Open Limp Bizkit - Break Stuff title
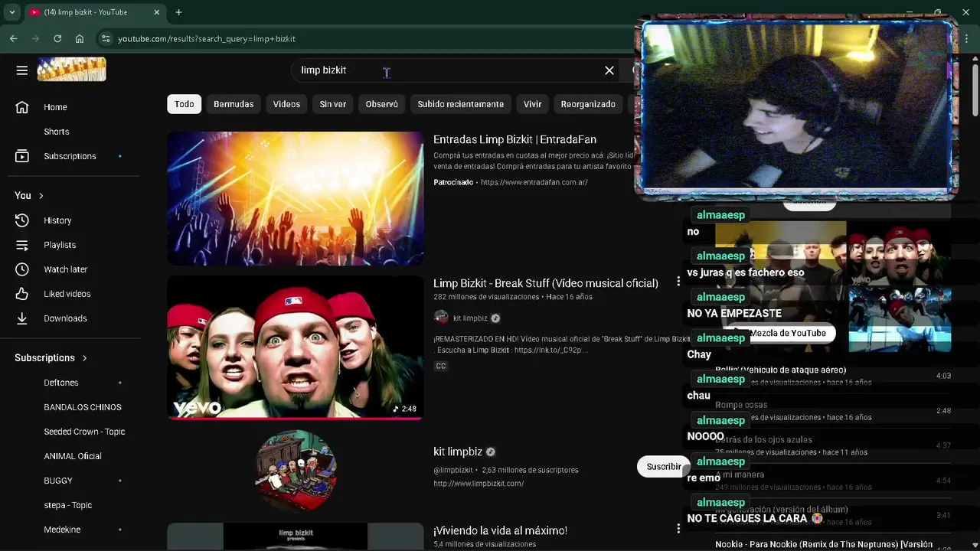This screenshot has width=980, height=551. tap(546, 283)
